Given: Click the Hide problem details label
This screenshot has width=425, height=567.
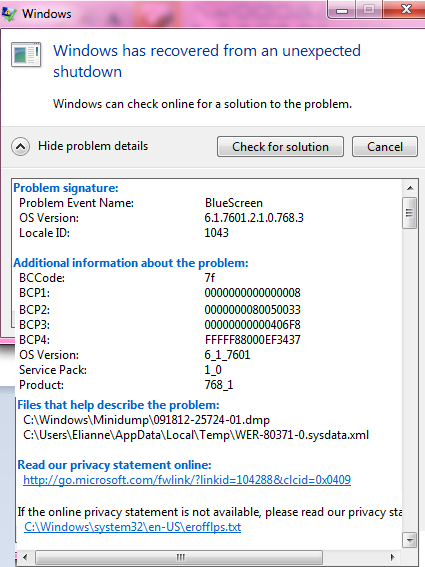Looking at the screenshot, I should coord(93,146).
